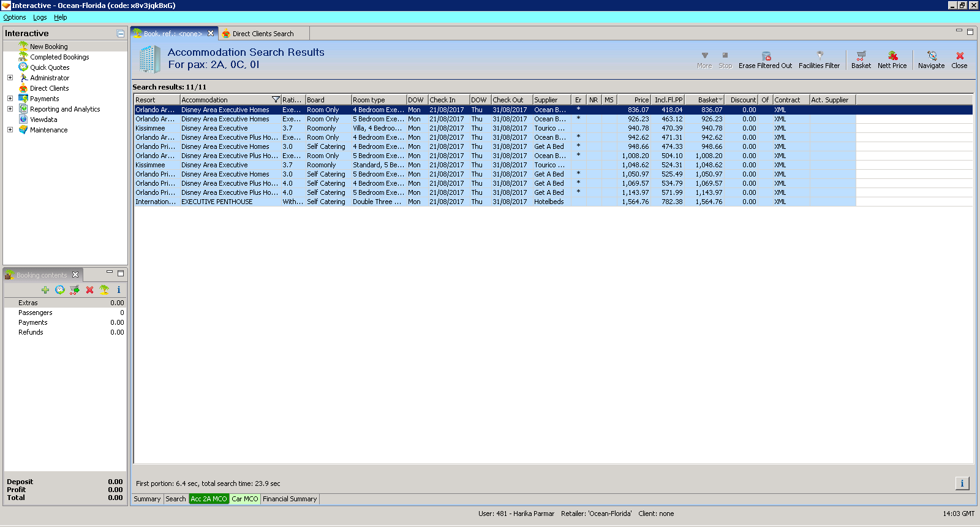
Task: Maximize the Booking contents panel
Action: (x=121, y=273)
